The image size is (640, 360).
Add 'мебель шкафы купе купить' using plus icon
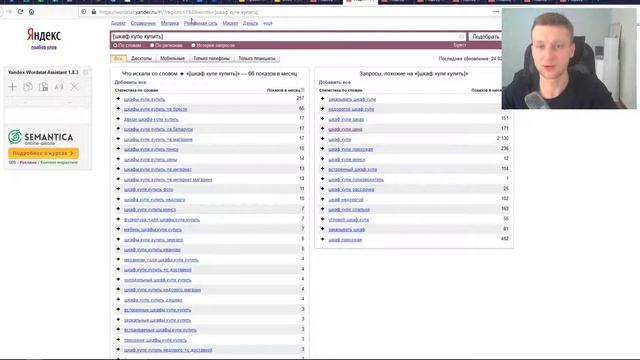tap(118, 229)
